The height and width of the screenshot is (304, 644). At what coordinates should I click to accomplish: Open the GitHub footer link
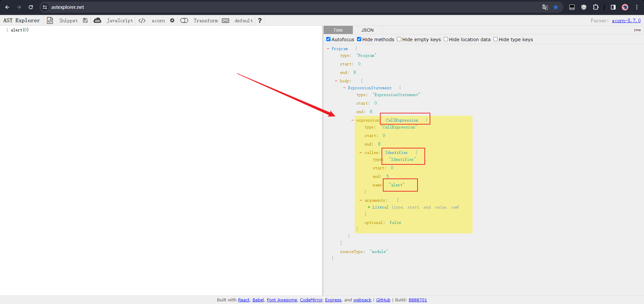[x=383, y=300]
